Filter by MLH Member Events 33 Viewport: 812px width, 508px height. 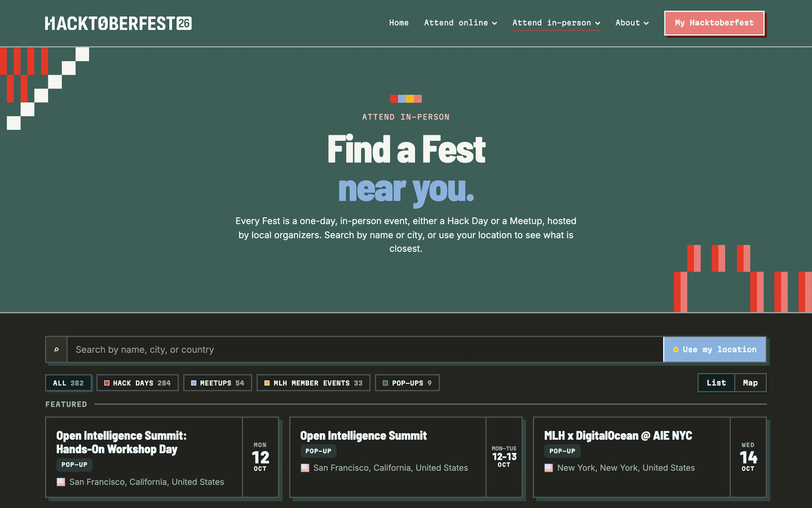click(x=314, y=383)
